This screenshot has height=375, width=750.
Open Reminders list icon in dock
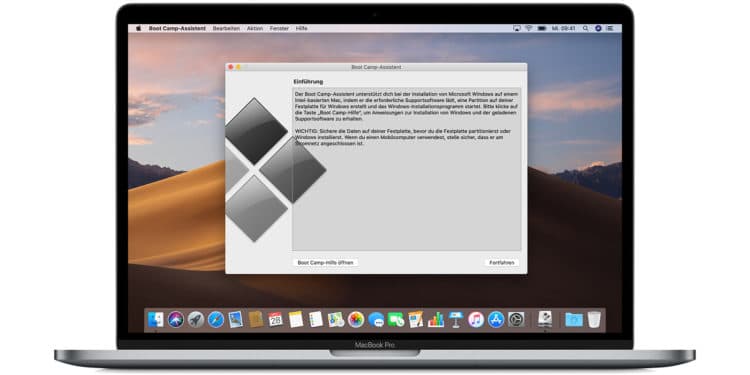[x=316, y=319]
